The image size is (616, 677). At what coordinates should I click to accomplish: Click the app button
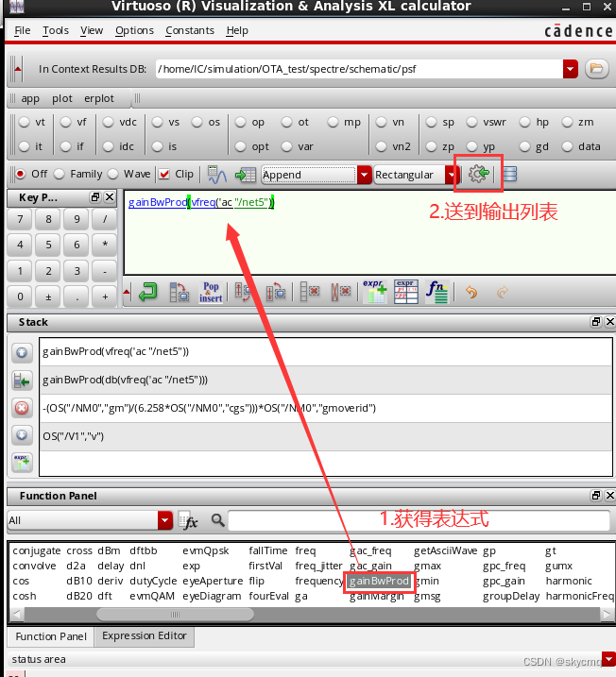[x=30, y=98]
